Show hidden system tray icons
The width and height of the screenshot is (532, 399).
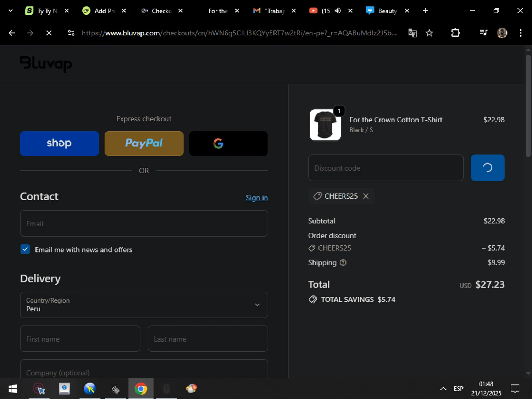(x=443, y=389)
